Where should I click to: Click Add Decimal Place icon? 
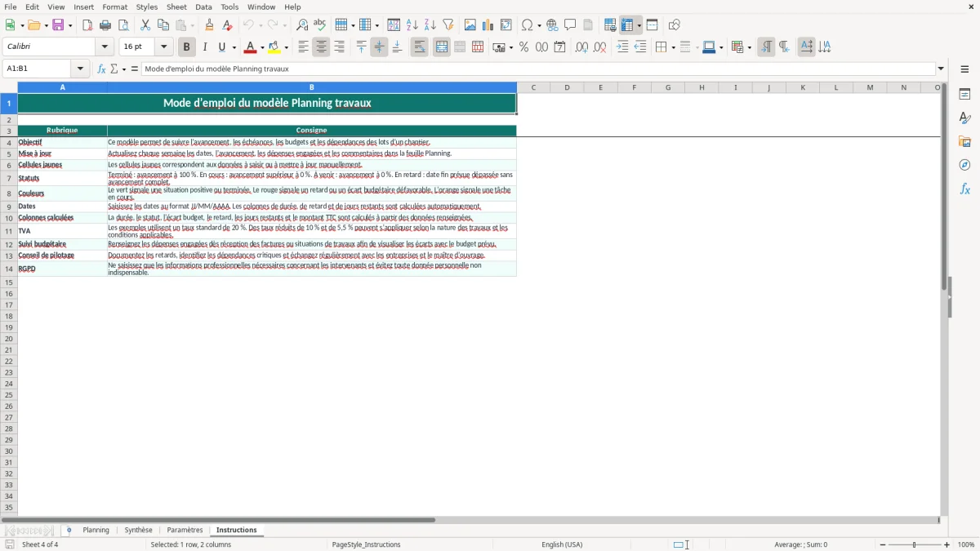(x=581, y=47)
